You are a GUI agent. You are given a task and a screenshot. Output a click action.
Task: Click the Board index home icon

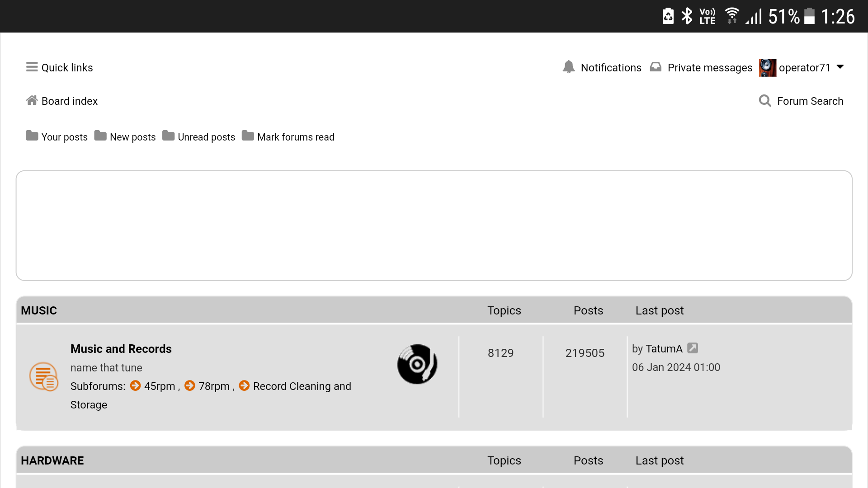point(32,100)
